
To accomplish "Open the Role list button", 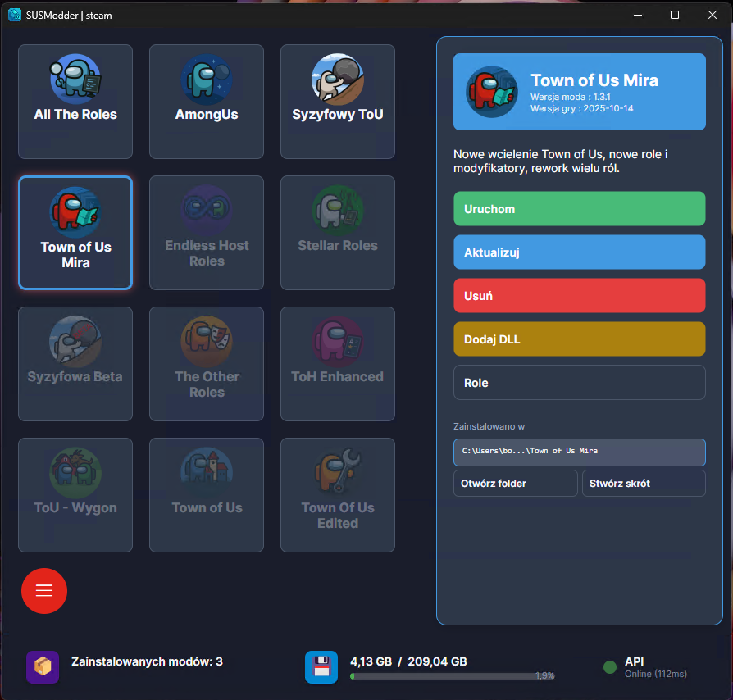I will (579, 383).
